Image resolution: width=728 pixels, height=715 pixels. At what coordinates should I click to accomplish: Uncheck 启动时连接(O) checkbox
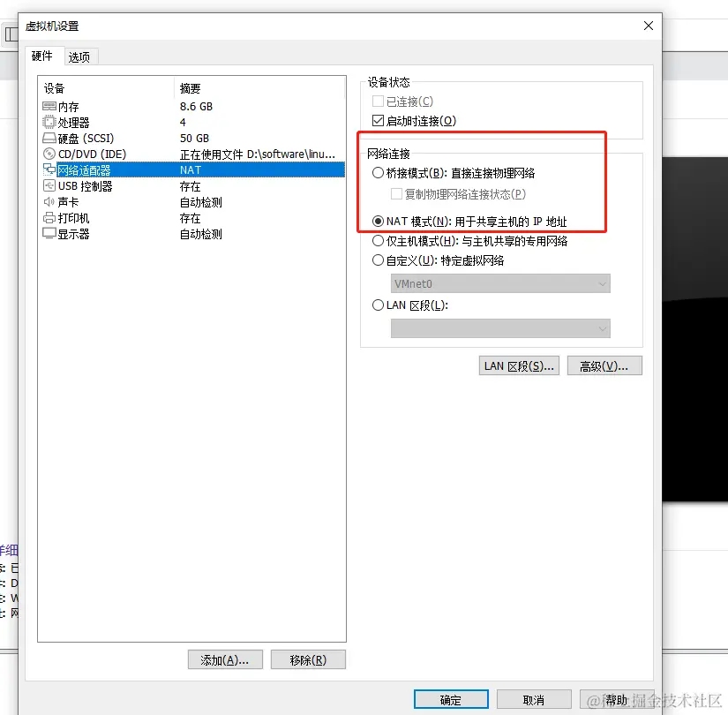point(378,121)
